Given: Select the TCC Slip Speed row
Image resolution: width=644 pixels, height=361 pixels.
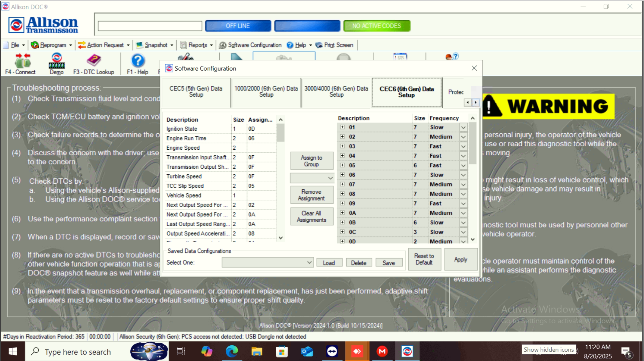Looking at the screenshot, I should pos(221,186).
